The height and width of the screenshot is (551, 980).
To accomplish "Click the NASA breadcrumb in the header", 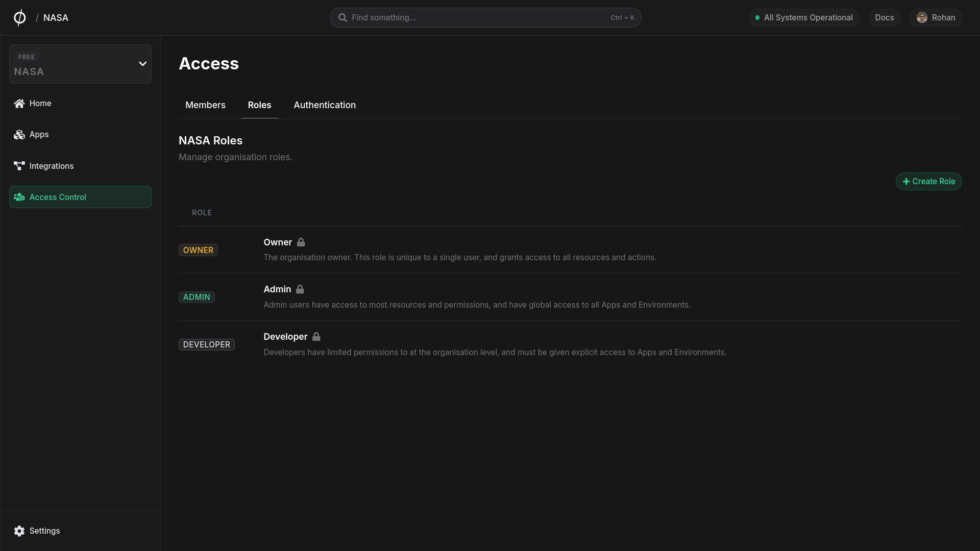I will pyautogui.click(x=56, y=18).
